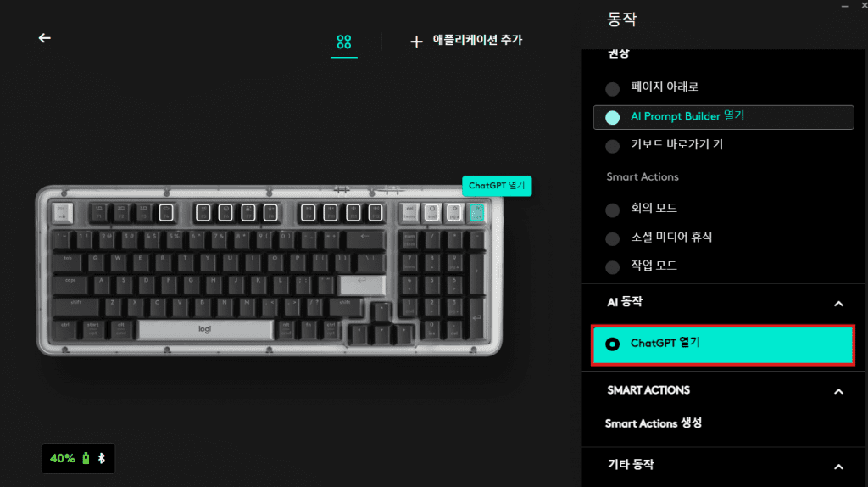Screen dimensions: 868x487
Task: Click the back arrow icon
Action: 44,37
